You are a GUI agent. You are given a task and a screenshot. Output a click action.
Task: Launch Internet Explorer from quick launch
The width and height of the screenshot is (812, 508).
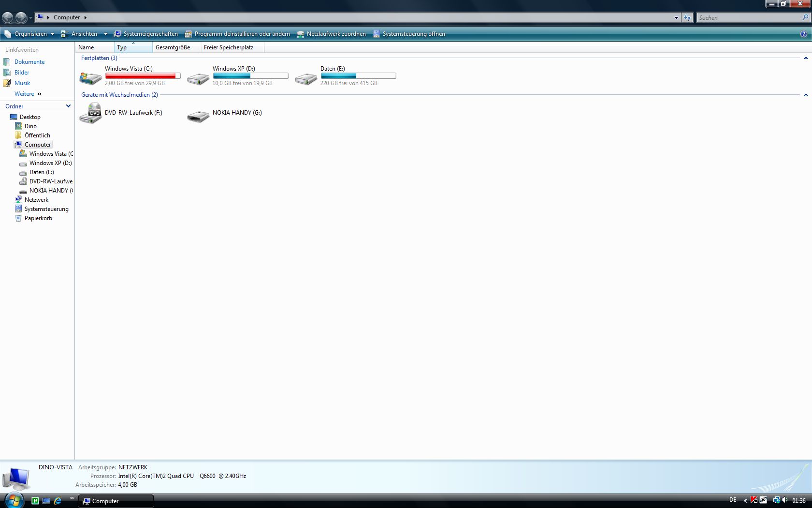[58, 501]
